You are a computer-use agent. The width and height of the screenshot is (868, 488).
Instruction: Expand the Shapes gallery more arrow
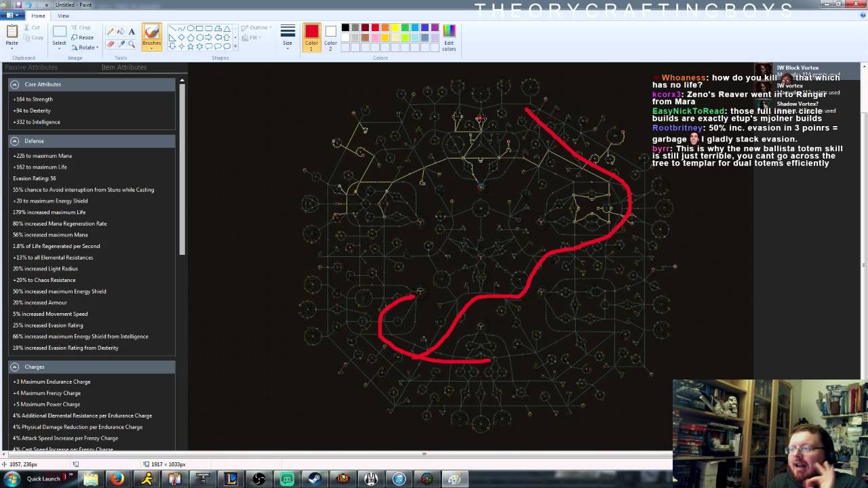pyautogui.click(x=235, y=47)
